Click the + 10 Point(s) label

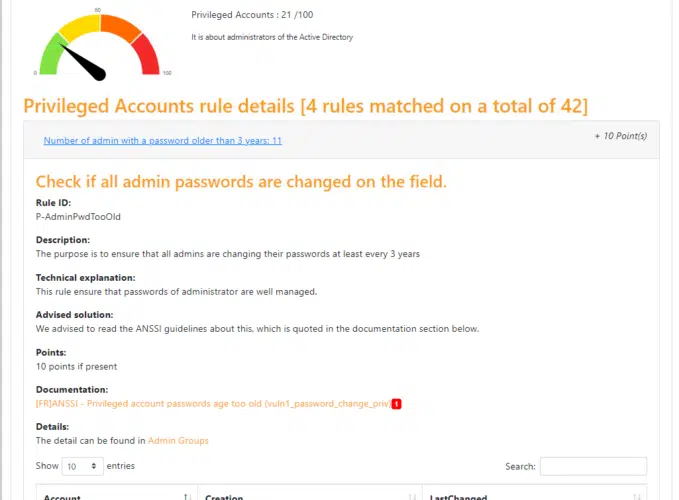[621, 136]
